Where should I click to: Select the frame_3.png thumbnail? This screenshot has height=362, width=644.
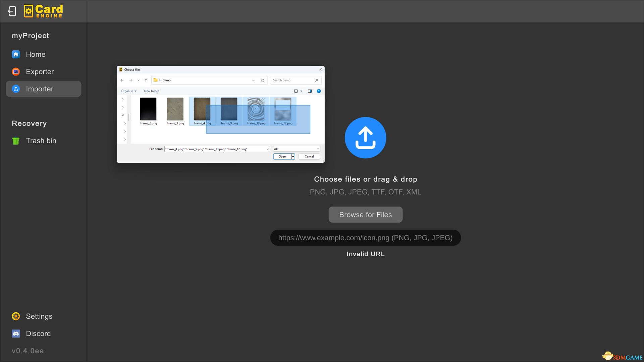point(175,109)
